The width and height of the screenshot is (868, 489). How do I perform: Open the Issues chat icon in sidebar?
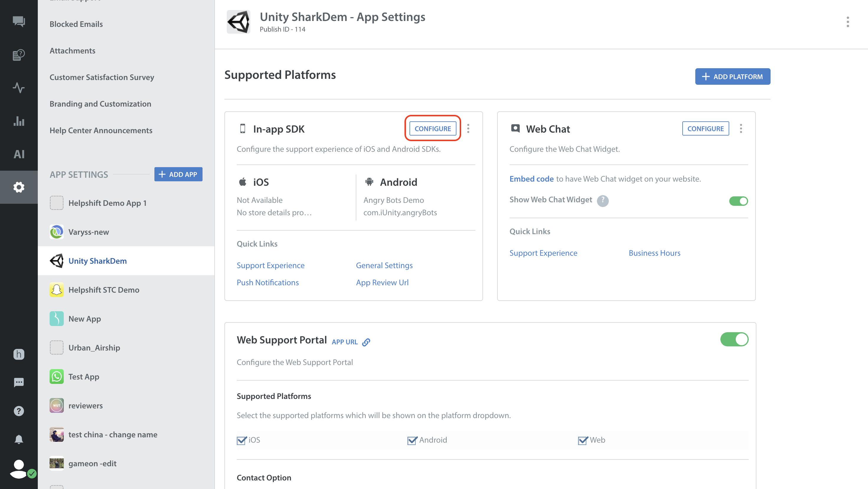coord(19,22)
